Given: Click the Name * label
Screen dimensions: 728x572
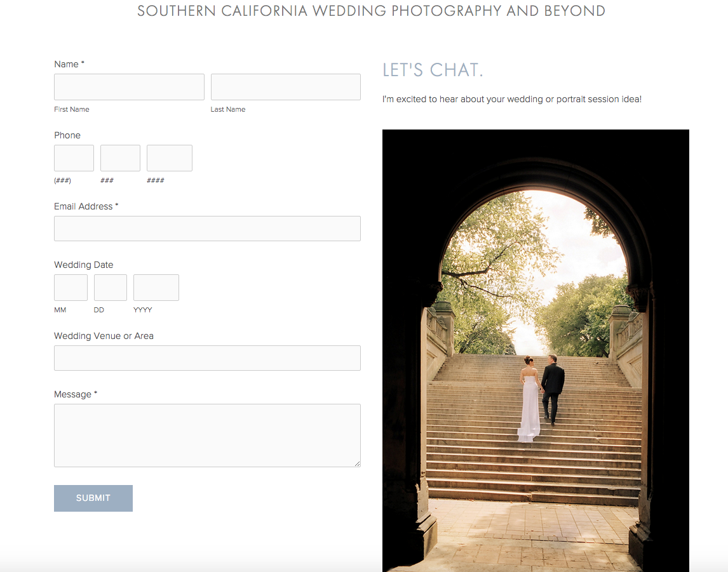Looking at the screenshot, I should [69, 64].
